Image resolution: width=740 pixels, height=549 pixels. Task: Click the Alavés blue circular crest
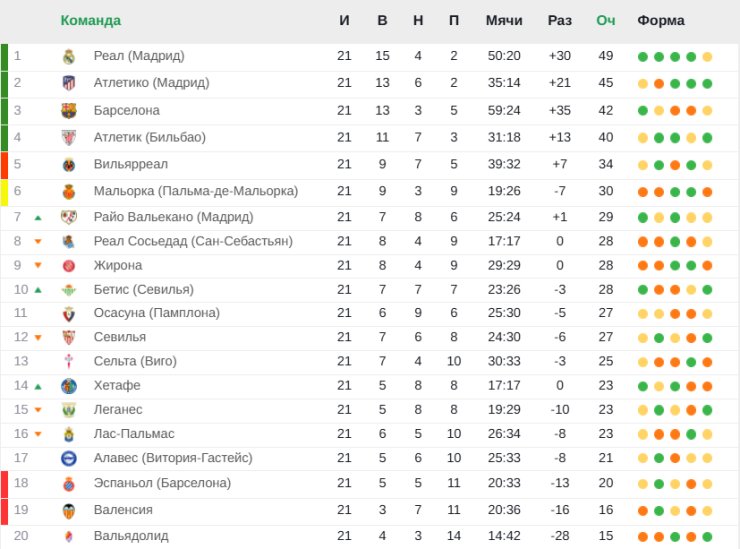[x=69, y=458]
